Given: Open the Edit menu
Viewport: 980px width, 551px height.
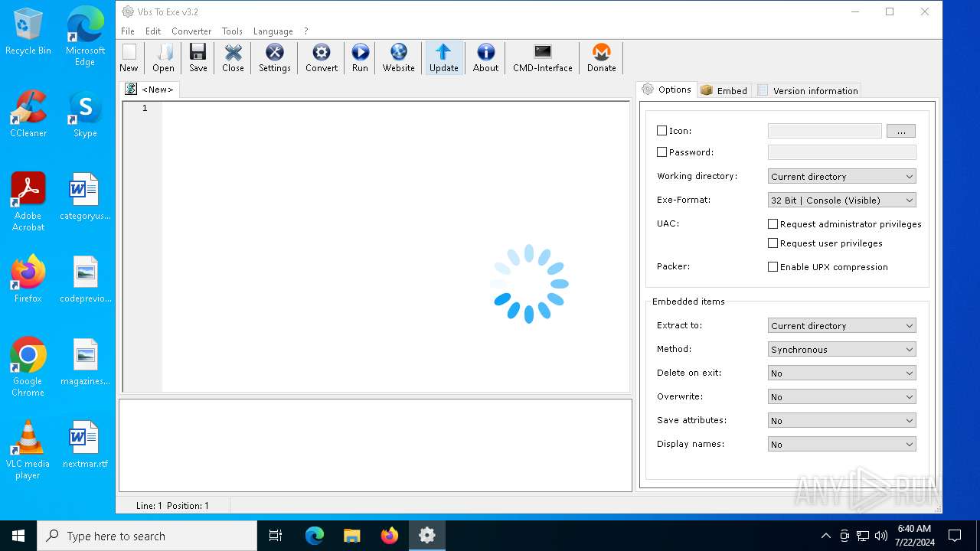Looking at the screenshot, I should coord(153,31).
